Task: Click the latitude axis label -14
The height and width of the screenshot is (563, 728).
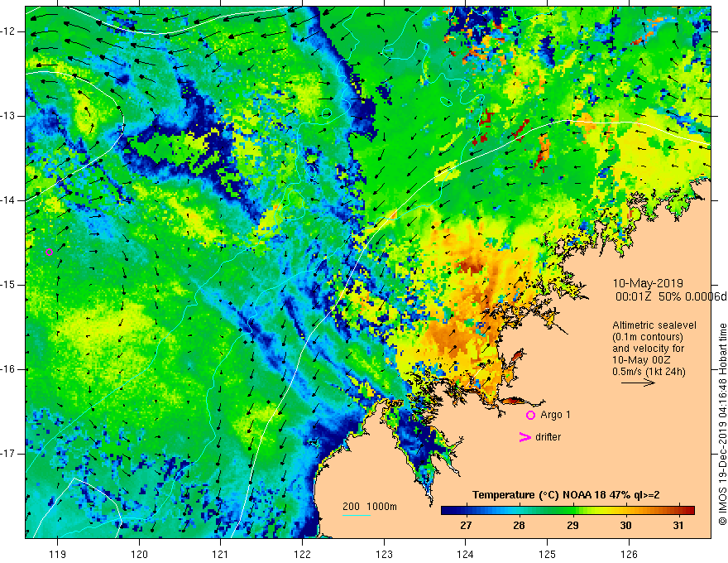Action: [8, 200]
